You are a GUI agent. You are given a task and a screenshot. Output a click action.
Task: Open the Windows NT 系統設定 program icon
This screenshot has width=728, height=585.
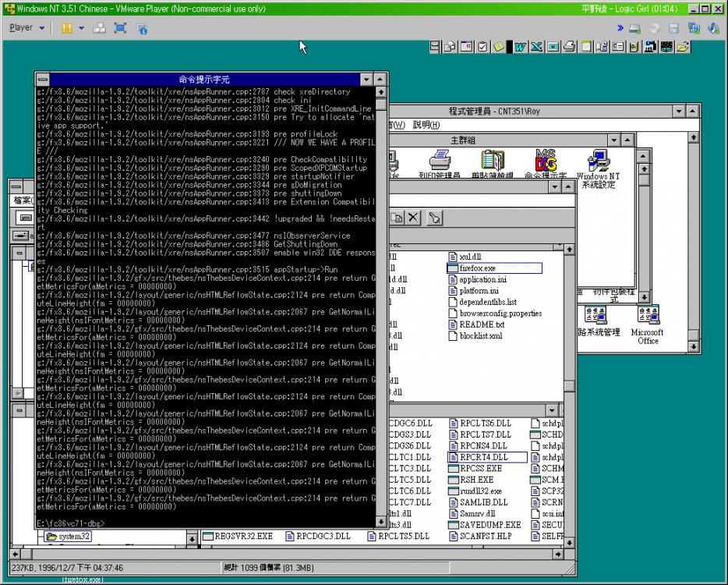[597, 162]
